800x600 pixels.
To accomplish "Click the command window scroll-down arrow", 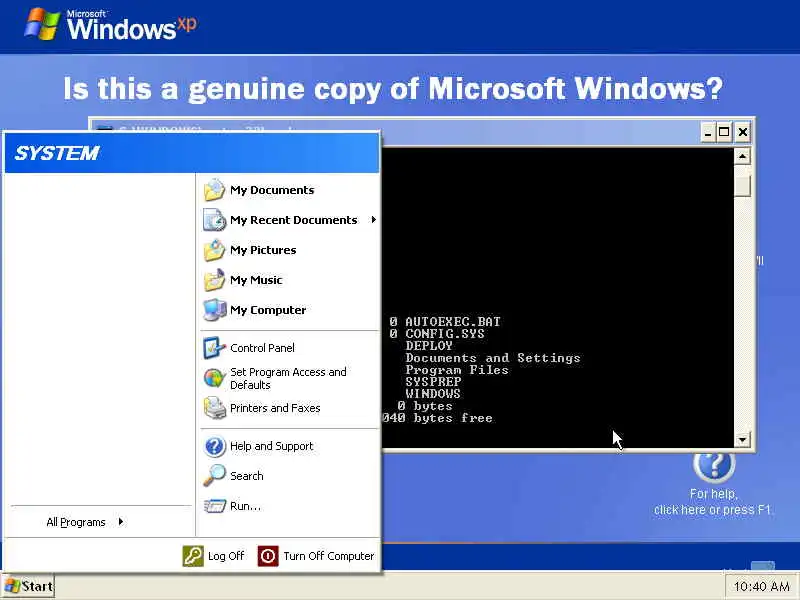I will click(x=742, y=439).
